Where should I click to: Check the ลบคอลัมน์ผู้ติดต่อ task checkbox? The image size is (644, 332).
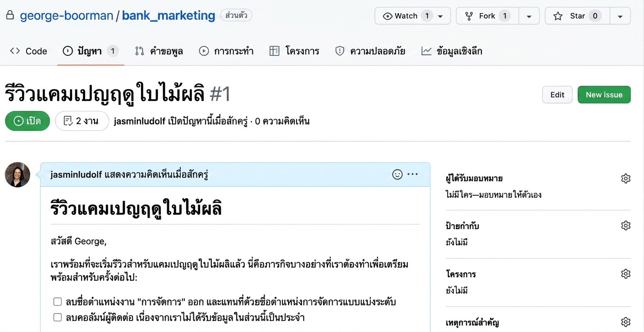coord(57,318)
